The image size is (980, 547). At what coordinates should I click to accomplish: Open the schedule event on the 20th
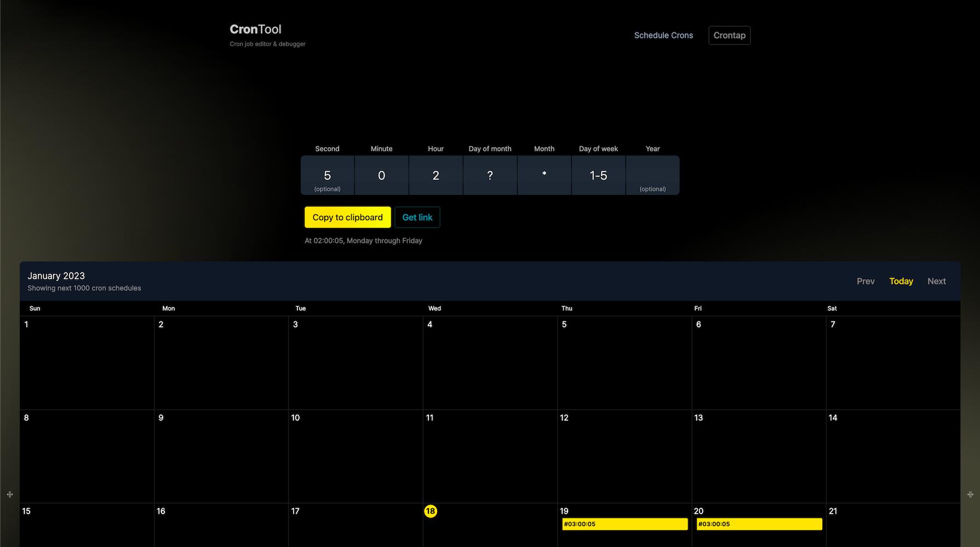coord(759,525)
